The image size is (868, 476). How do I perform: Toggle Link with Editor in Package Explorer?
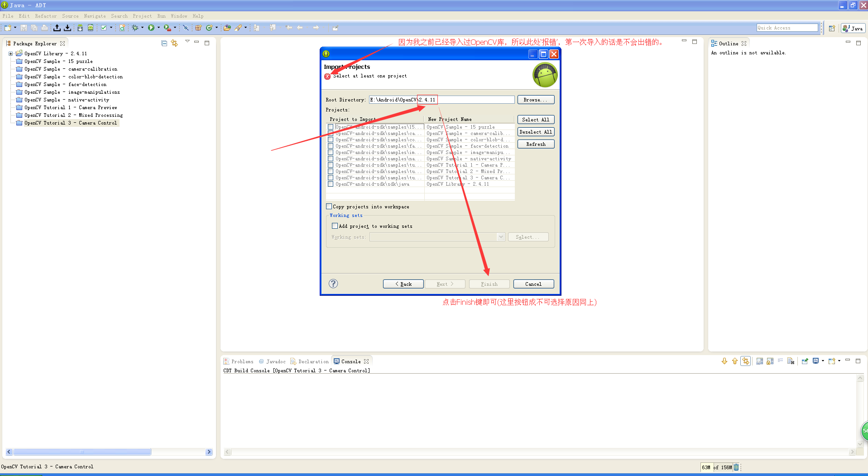click(174, 43)
